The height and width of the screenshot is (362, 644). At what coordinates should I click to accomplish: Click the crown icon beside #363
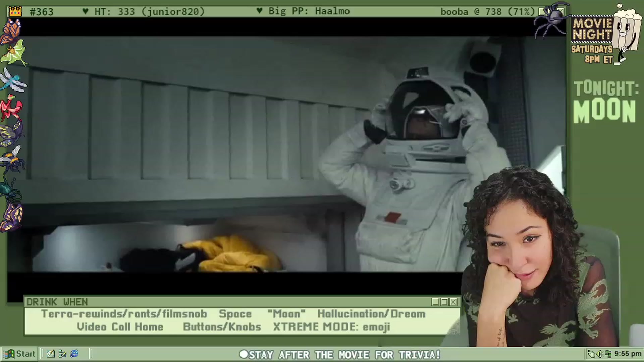[x=15, y=12]
